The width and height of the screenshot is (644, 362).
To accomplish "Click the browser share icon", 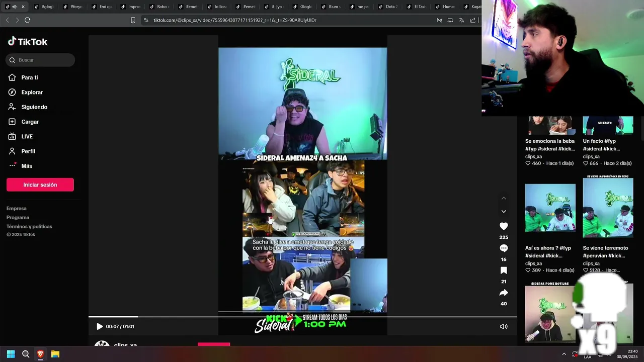I will pyautogui.click(x=473, y=20).
